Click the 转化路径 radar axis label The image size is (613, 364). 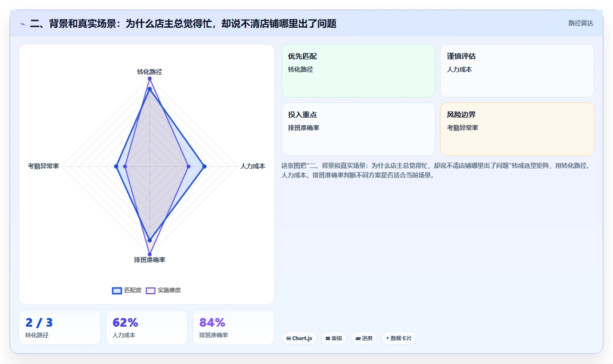click(149, 72)
